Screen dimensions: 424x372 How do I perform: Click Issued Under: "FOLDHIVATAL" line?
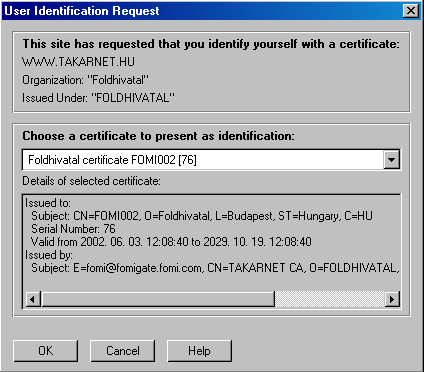click(x=98, y=98)
